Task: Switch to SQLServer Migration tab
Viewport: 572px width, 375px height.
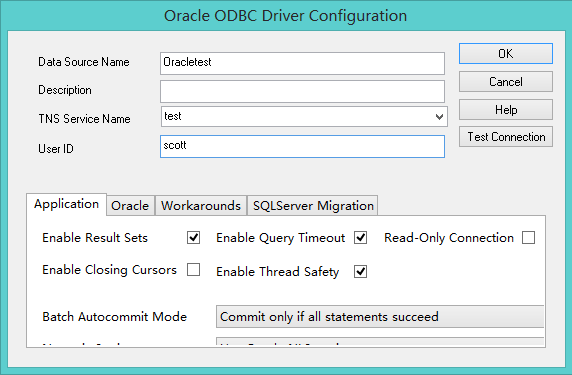Action: (x=313, y=206)
